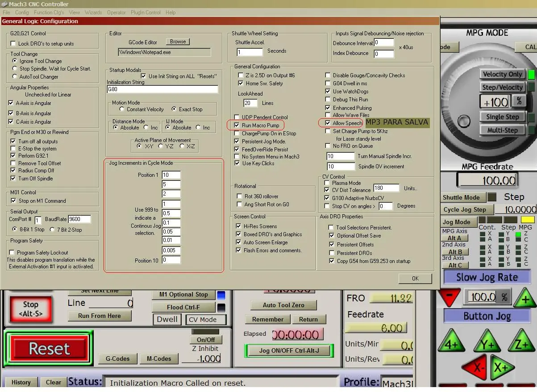
Task: Click the green X+ jog arrow
Action: click(x=502, y=367)
